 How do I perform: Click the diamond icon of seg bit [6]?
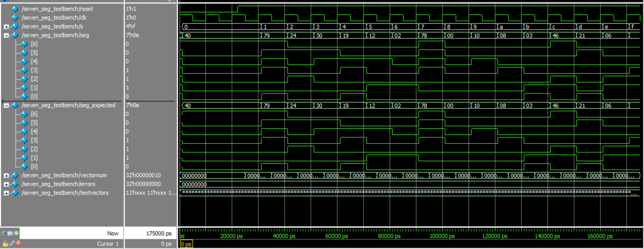(24, 44)
